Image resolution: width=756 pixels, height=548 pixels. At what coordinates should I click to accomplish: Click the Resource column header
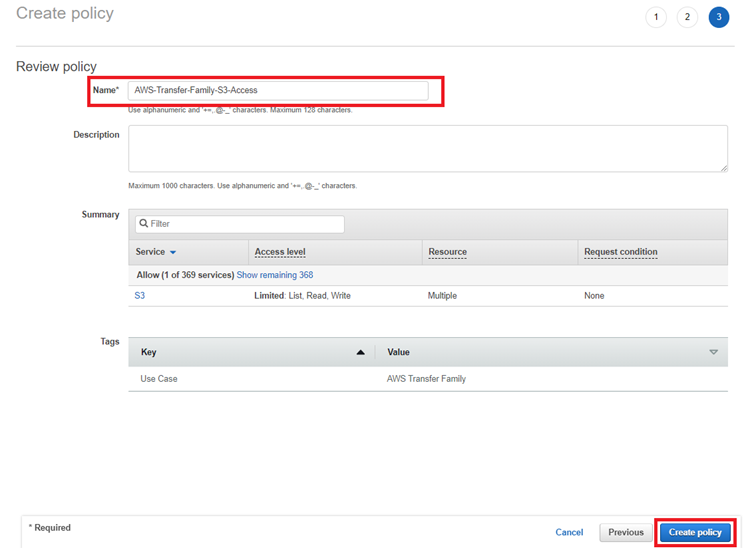click(447, 252)
